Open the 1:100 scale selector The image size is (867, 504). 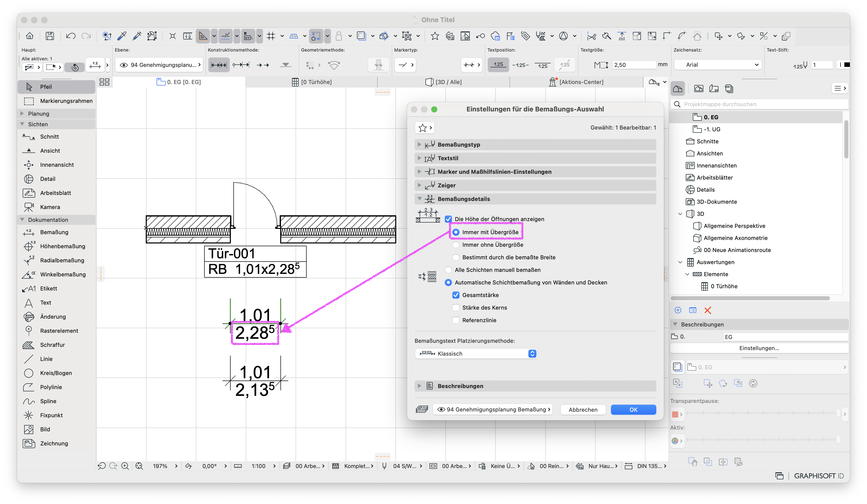(263, 466)
